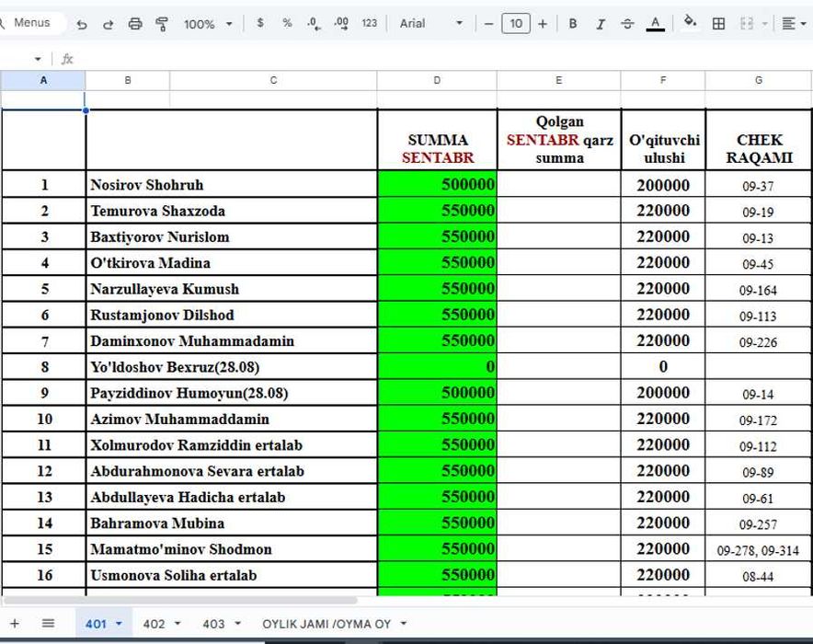Click the Merge cells icon
The height and width of the screenshot is (644, 813).
click(747, 23)
